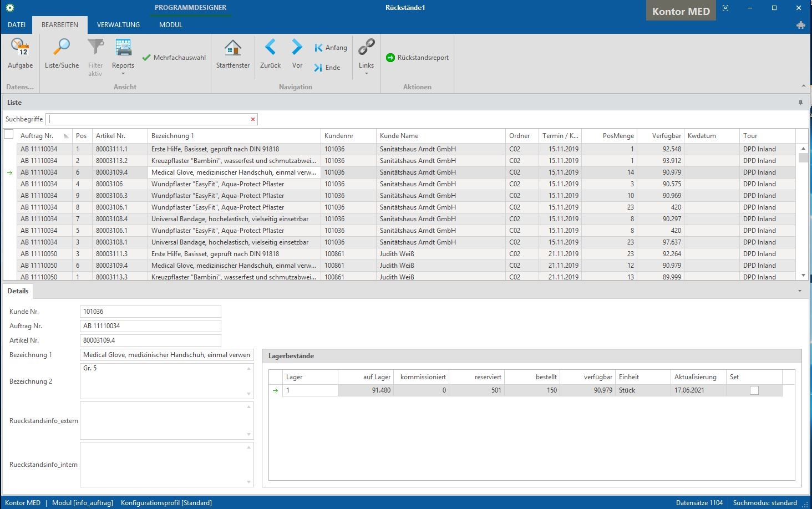Click the list's vertical scrollbar down arrow
This screenshot has width=812, height=509.
click(x=803, y=276)
